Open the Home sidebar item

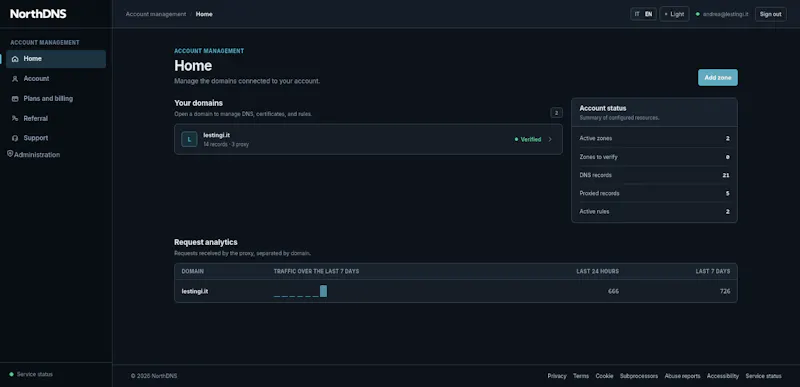tap(56, 59)
